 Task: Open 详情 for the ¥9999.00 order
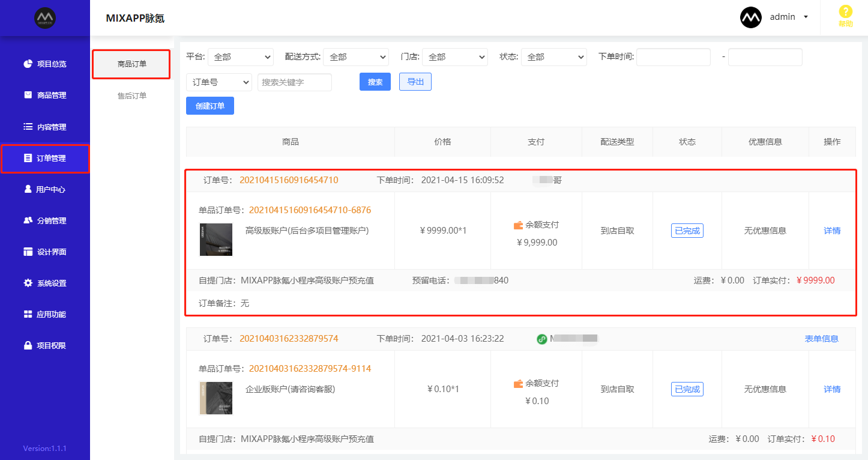(832, 231)
